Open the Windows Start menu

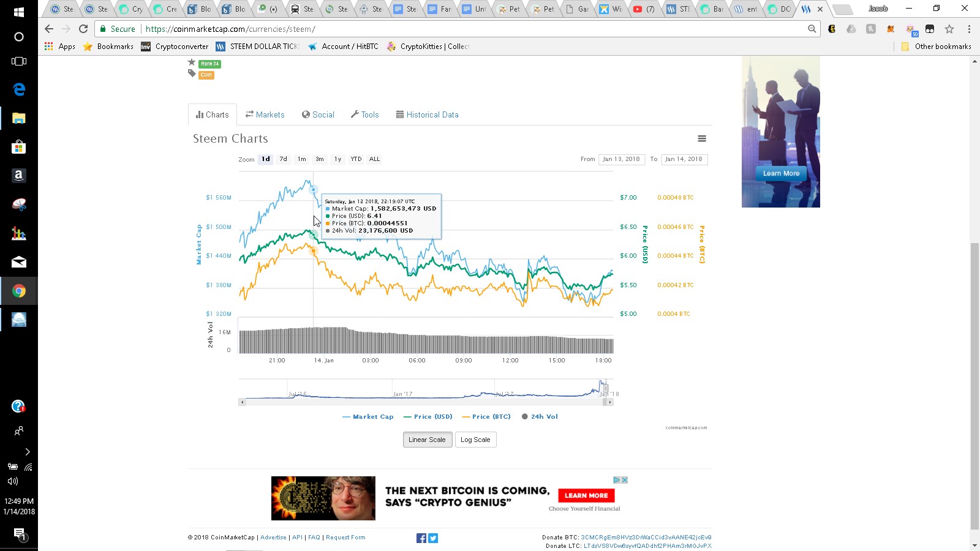pos(18,12)
